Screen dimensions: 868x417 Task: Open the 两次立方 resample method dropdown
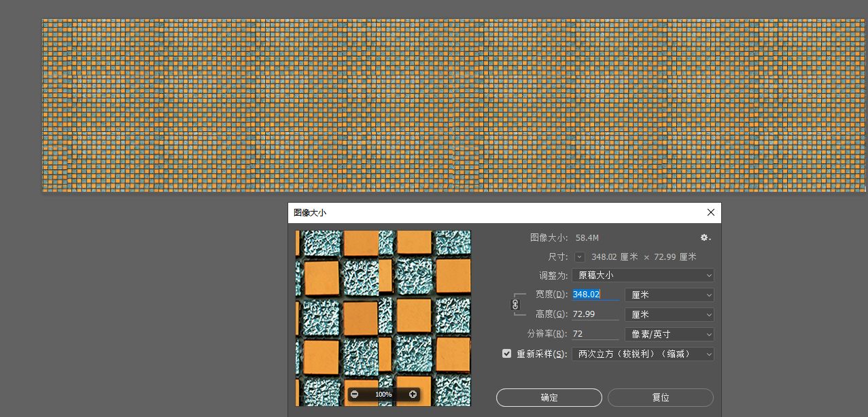pyautogui.click(x=642, y=354)
